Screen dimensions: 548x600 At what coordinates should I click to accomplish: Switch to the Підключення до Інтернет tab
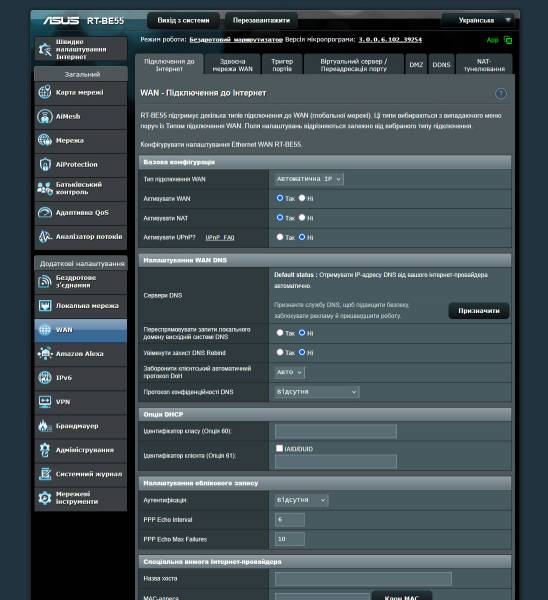tap(169, 65)
